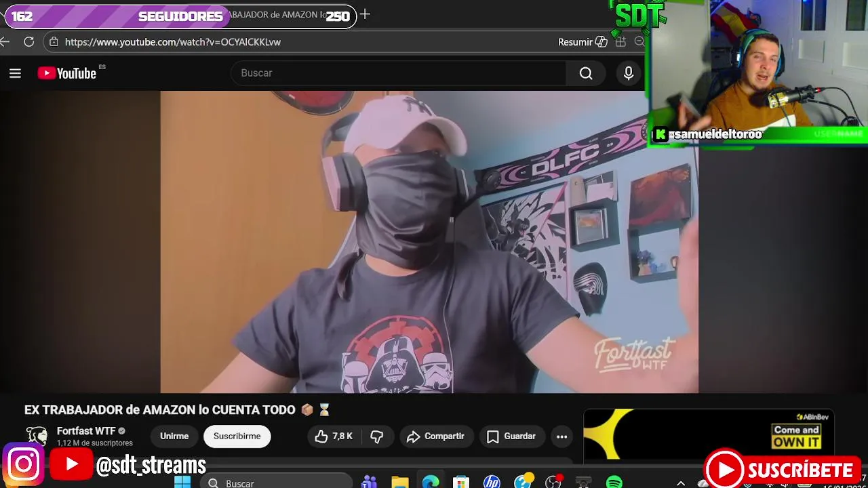Open File Explorer folder in taskbar
868x488 pixels.
400,482
